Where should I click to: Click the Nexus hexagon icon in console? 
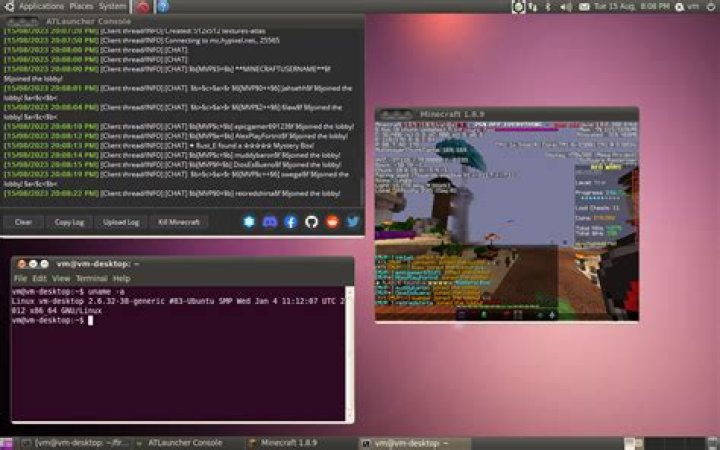[x=249, y=221]
